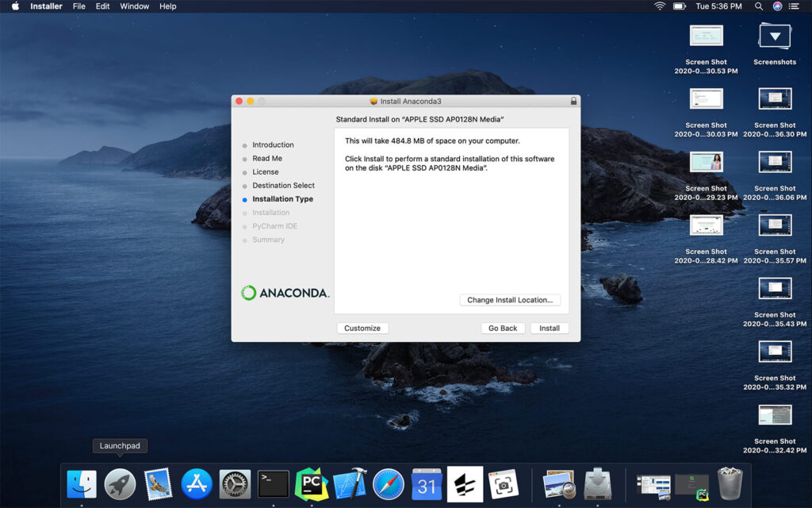Screen dimensions: 812x508
Task: Click Change Install Location…
Action: 510,300
